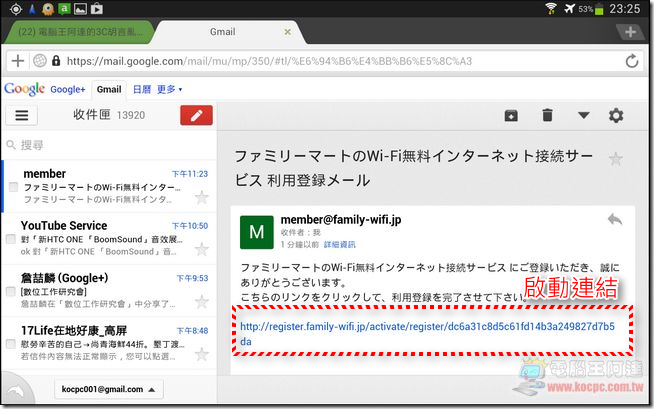Viewport: 654px width, 409px height.
Task: Tap the battery 53% indicator
Action: click(591, 9)
